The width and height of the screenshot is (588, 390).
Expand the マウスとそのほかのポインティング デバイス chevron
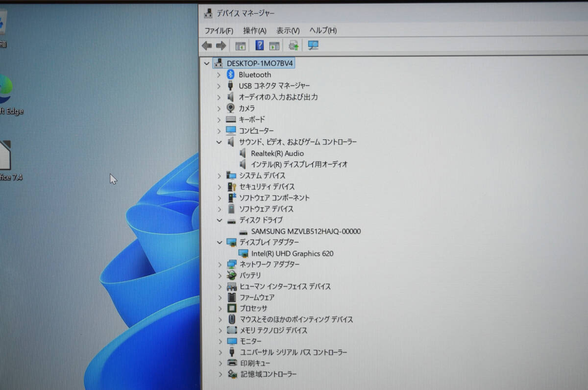click(220, 319)
